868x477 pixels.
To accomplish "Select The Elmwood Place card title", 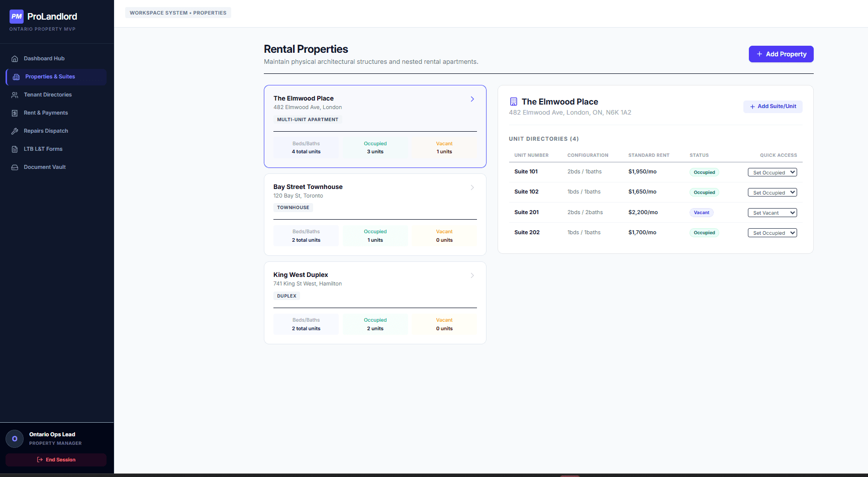I will [304, 99].
